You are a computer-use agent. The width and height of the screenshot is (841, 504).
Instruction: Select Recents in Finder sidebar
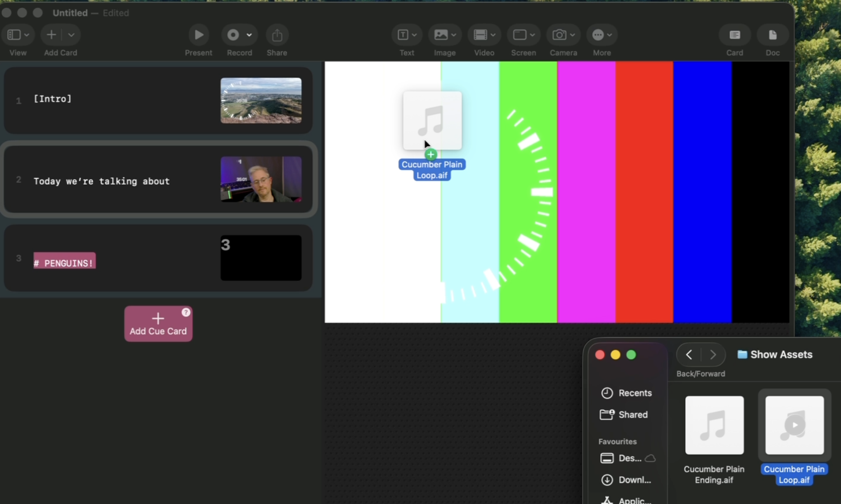626,393
